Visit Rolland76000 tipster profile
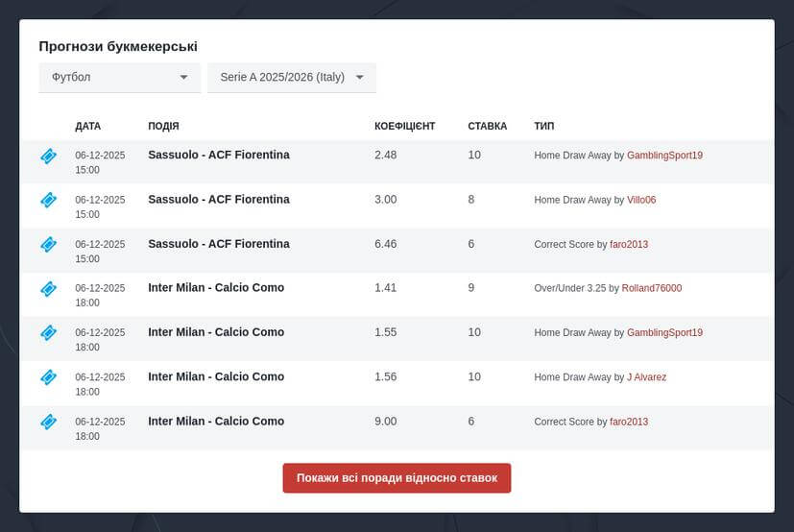794x532 pixels. (651, 288)
